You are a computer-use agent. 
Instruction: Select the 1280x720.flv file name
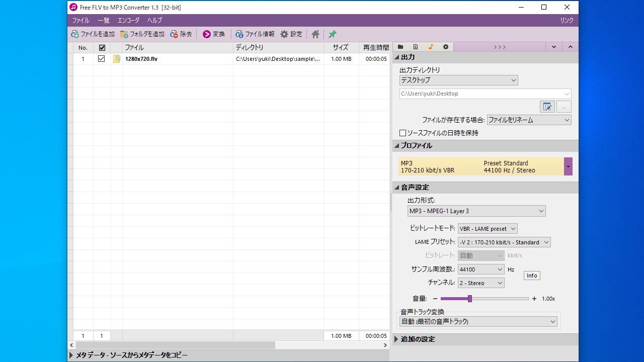[x=141, y=59]
